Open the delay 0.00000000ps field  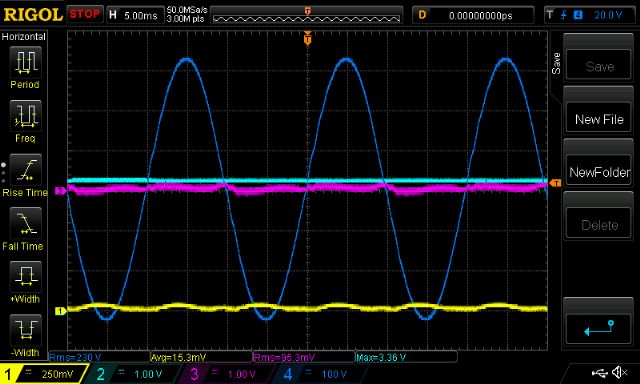pyautogui.click(x=473, y=16)
